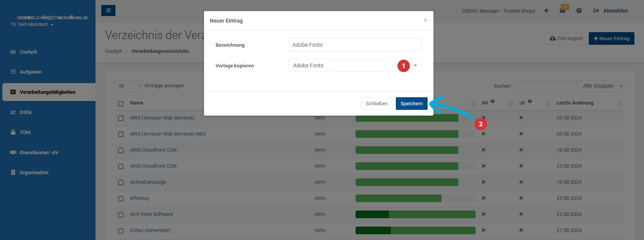The height and width of the screenshot is (240, 644).
Task: Open the Vorlage kopieren dropdown
Action: [x=355, y=65]
